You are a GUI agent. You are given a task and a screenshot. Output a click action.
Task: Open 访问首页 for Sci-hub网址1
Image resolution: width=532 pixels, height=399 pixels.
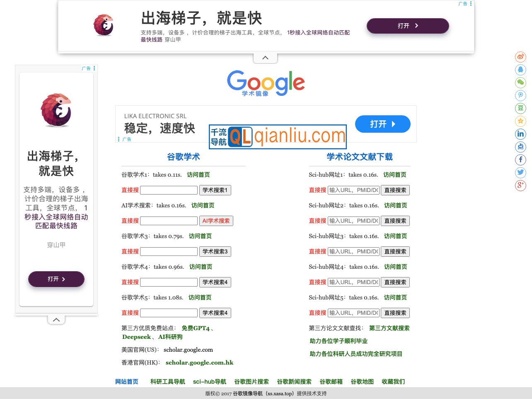pyautogui.click(x=394, y=175)
